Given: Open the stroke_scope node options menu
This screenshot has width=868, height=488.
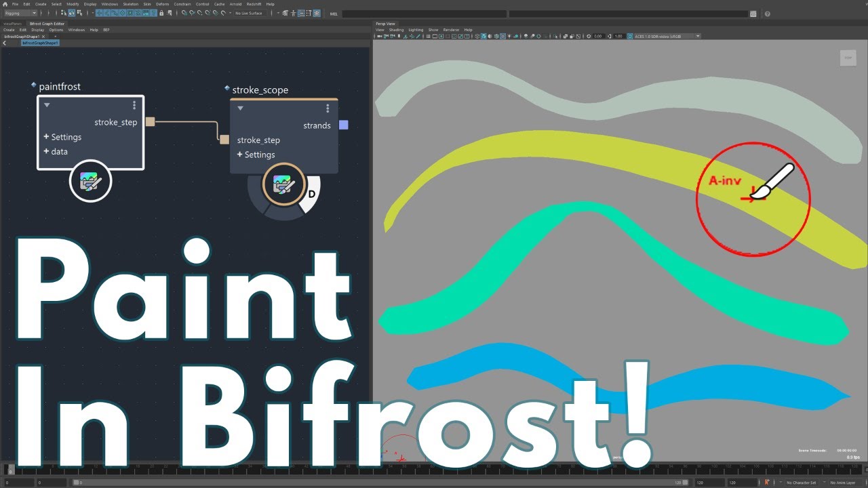Looking at the screenshot, I should tap(328, 108).
